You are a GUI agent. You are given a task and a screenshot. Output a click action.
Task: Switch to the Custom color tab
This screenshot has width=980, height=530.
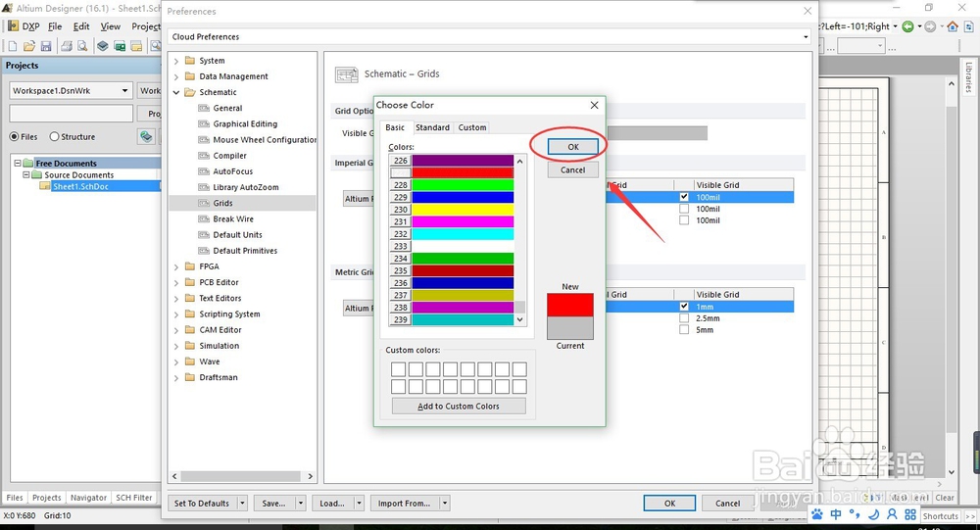click(472, 127)
